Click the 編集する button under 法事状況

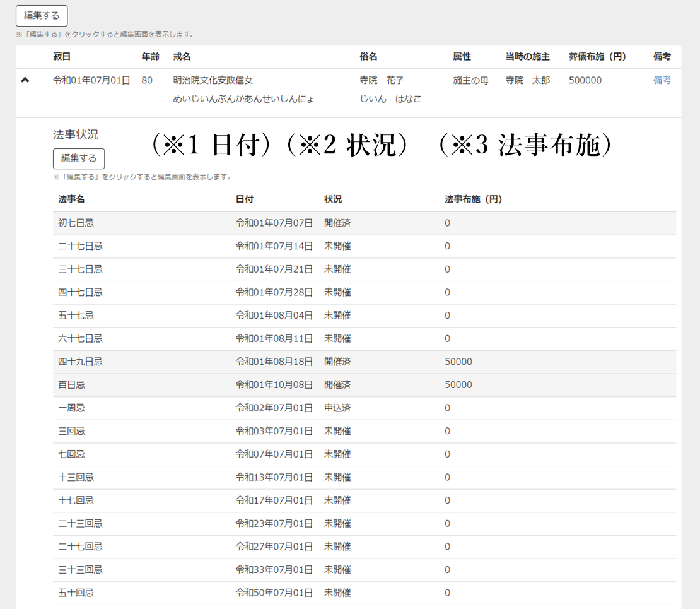[x=79, y=158]
